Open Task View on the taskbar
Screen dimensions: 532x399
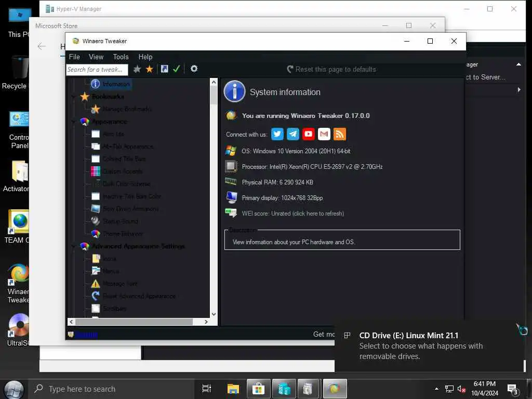(206, 389)
